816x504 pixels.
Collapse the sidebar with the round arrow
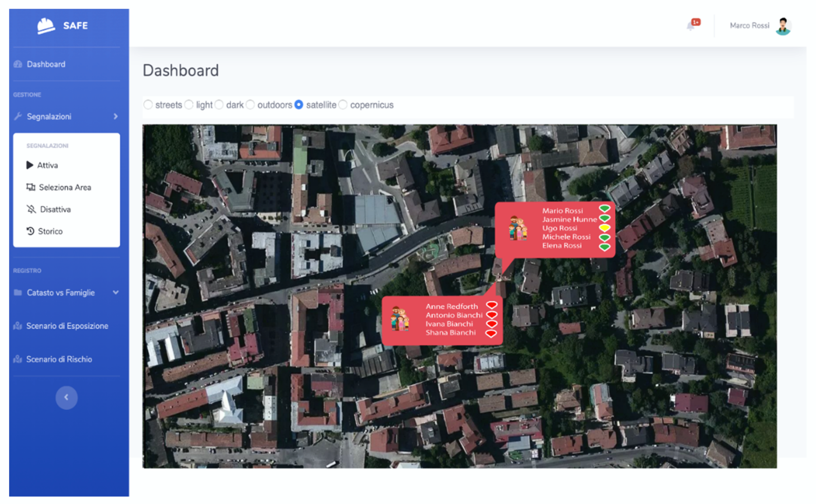66,397
